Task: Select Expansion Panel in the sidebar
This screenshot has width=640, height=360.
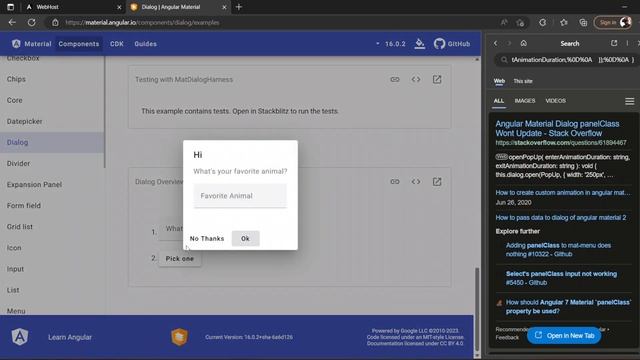Action: 52,184
